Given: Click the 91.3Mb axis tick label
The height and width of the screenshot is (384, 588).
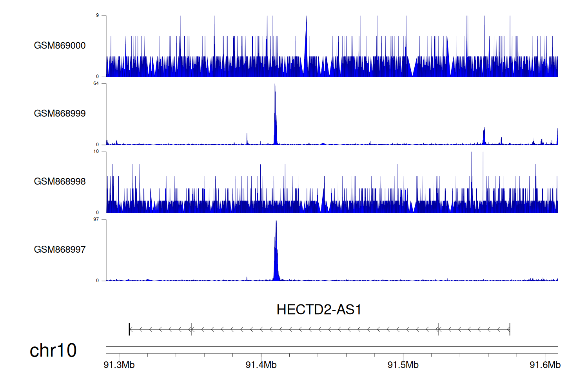Looking at the screenshot, I should point(119,365).
